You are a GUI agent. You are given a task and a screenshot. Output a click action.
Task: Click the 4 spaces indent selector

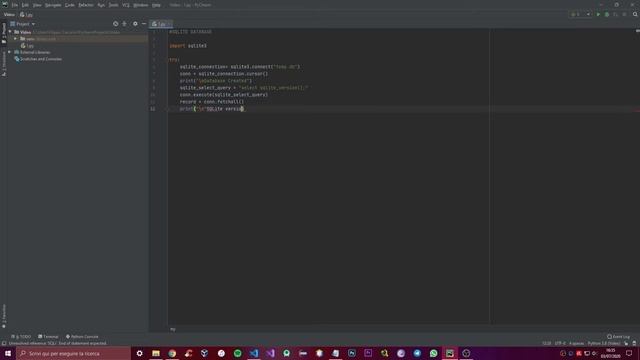click(576, 343)
